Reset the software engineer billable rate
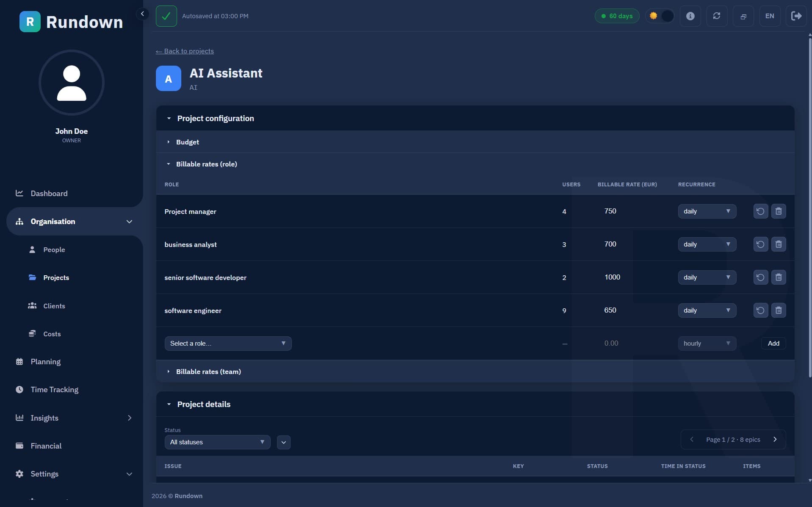The width and height of the screenshot is (812, 507). point(760,310)
